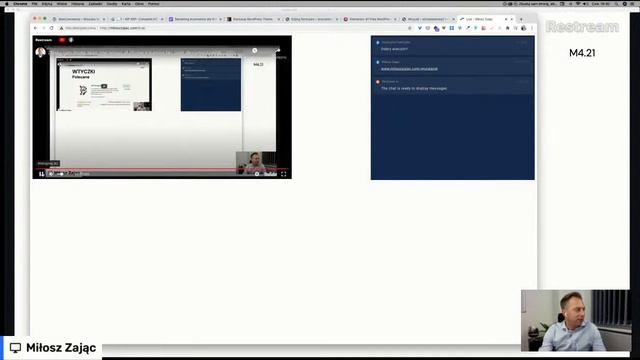Click the blue square extension icon in toolbar

pyautogui.click(x=451, y=28)
